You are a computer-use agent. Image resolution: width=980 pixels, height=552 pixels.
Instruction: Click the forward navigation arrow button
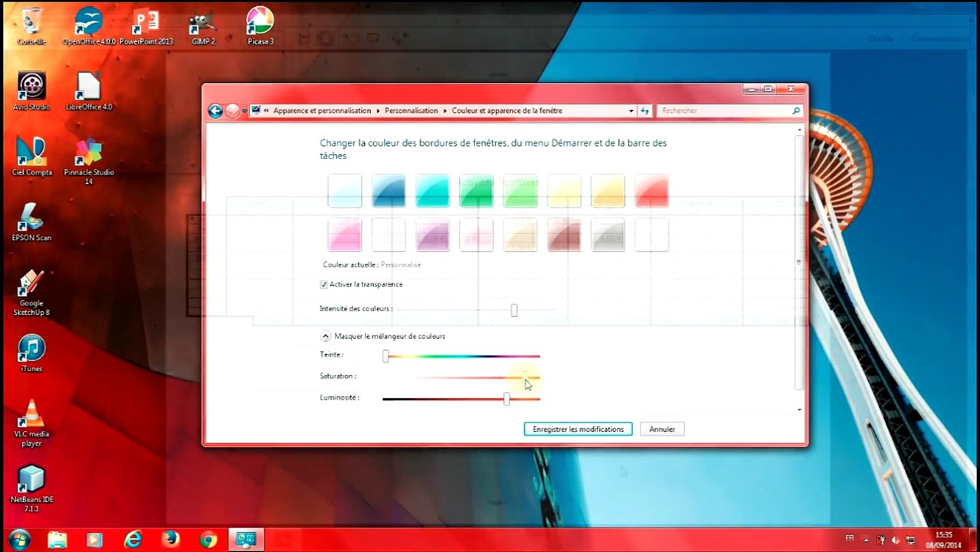pyautogui.click(x=233, y=111)
